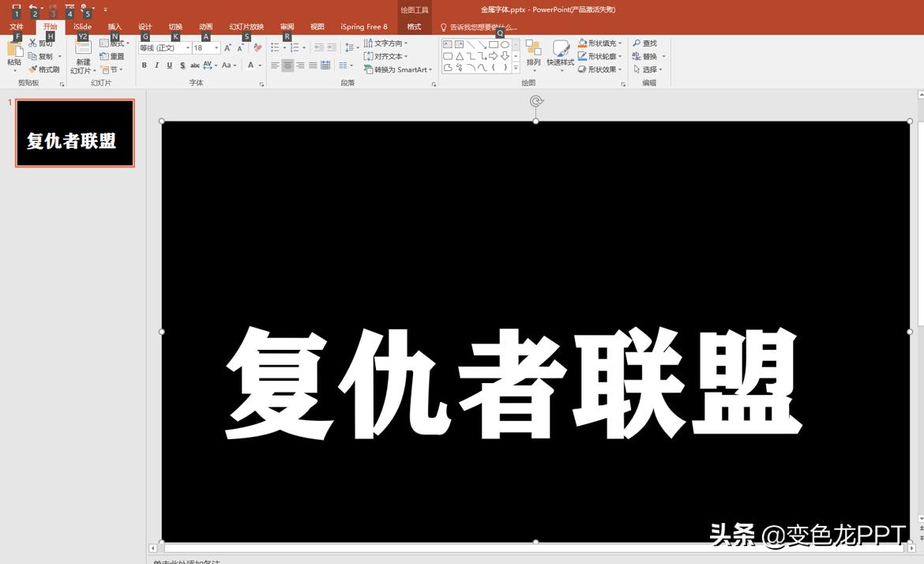
Task: Toggle italic formatting
Action: tap(156, 66)
